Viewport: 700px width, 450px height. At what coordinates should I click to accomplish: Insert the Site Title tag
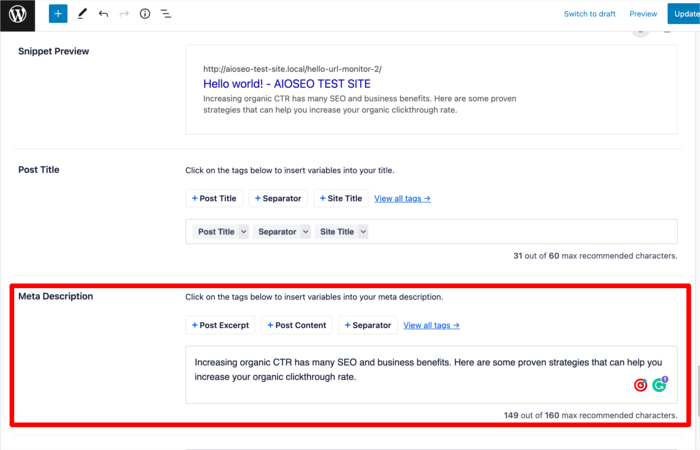341,198
